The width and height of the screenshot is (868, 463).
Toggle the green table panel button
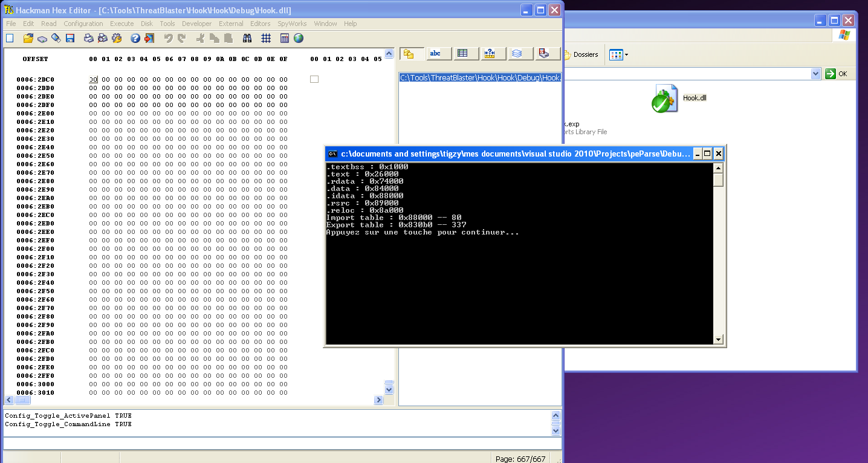point(462,54)
